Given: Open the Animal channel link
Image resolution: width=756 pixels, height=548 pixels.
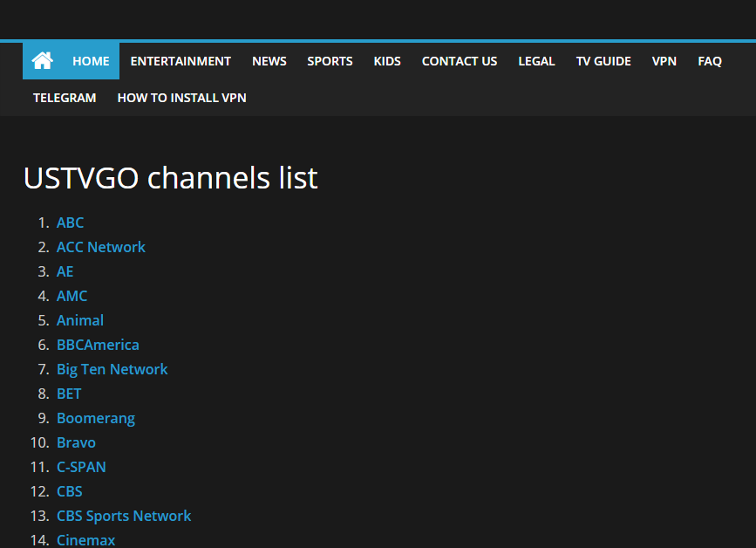Looking at the screenshot, I should (x=80, y=320).
